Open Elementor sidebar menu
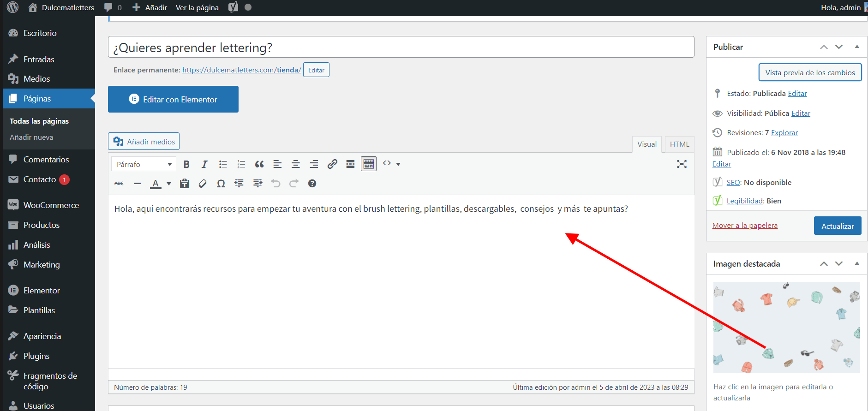This screenshot has width=868, height=411. 42,291
